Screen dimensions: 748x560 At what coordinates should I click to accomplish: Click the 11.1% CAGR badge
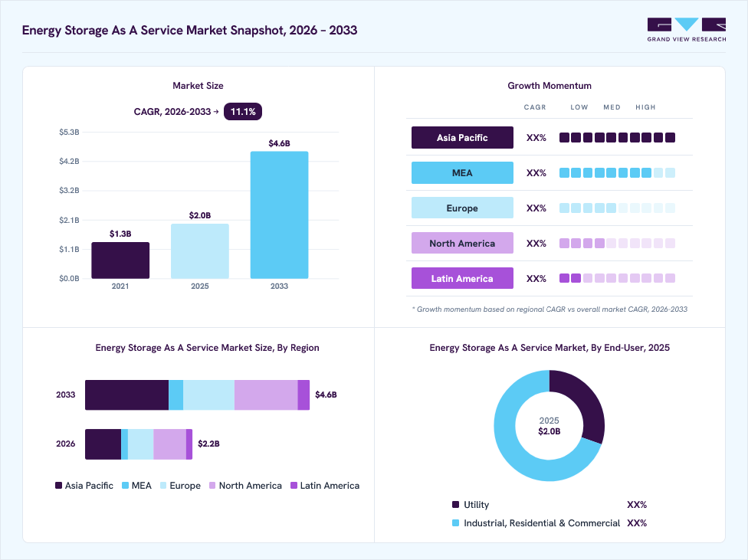[243, 112]
